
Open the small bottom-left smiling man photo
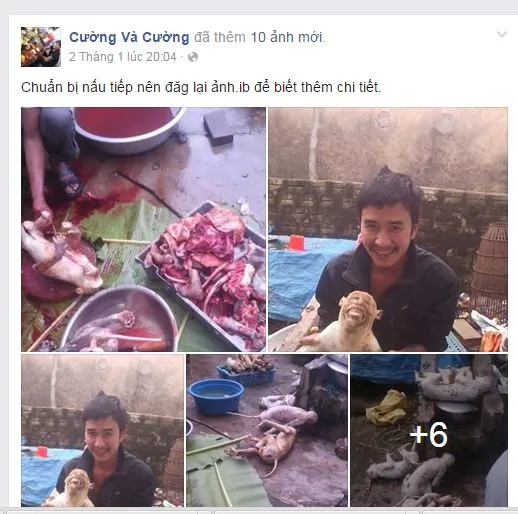pos(103,430)
